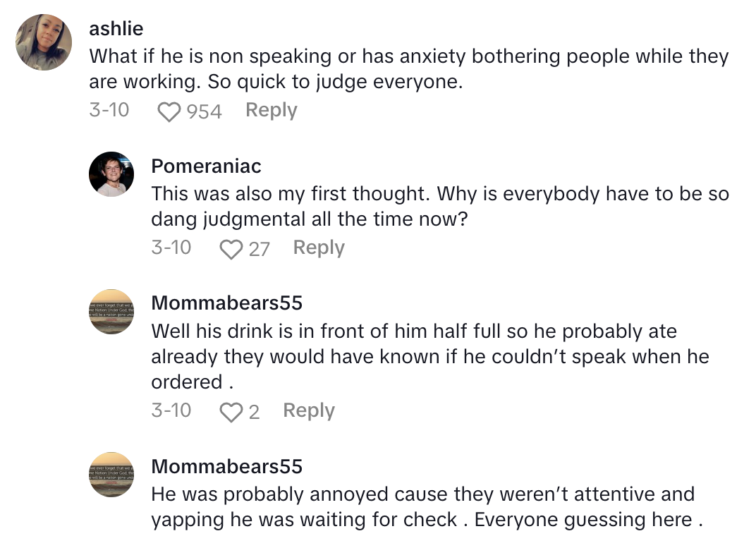Click the 3-10 date under ashlie's comment

[109, 111]
